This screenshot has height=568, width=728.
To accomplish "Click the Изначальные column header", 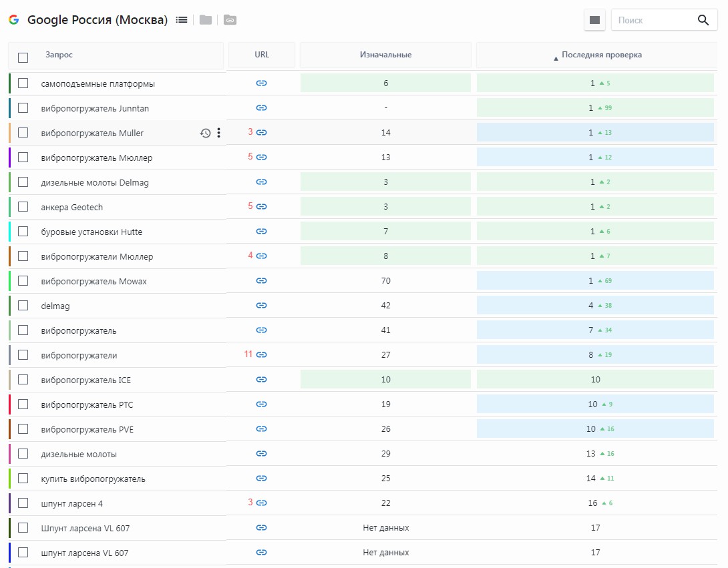I will (x=385, y=55).
